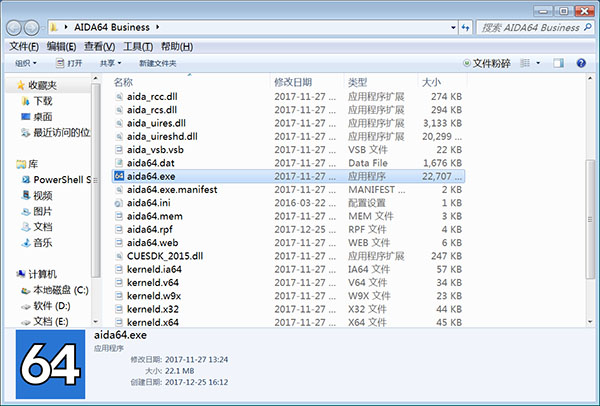Select 文档 (E:) drive in sidebar
The image size is (600, 406).
(45, 321)
